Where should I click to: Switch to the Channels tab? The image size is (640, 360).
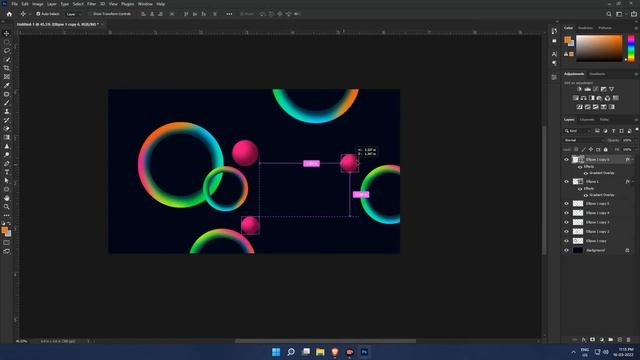coord(587,120)
